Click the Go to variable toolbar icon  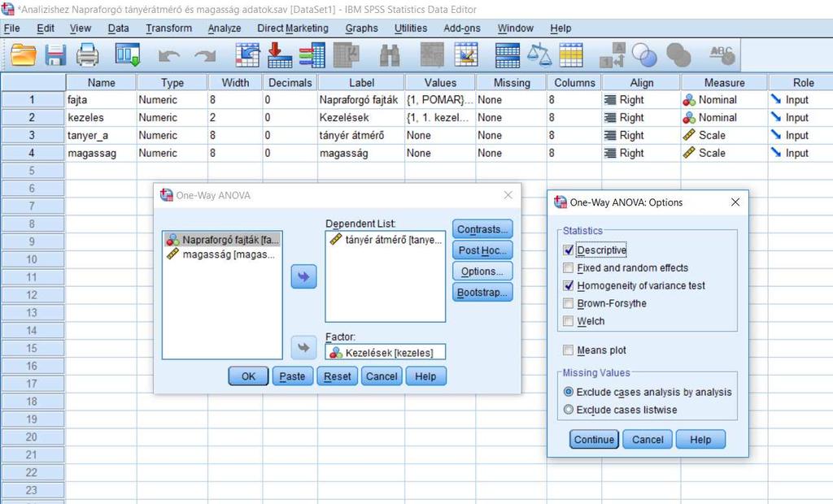tap(280, 55)
